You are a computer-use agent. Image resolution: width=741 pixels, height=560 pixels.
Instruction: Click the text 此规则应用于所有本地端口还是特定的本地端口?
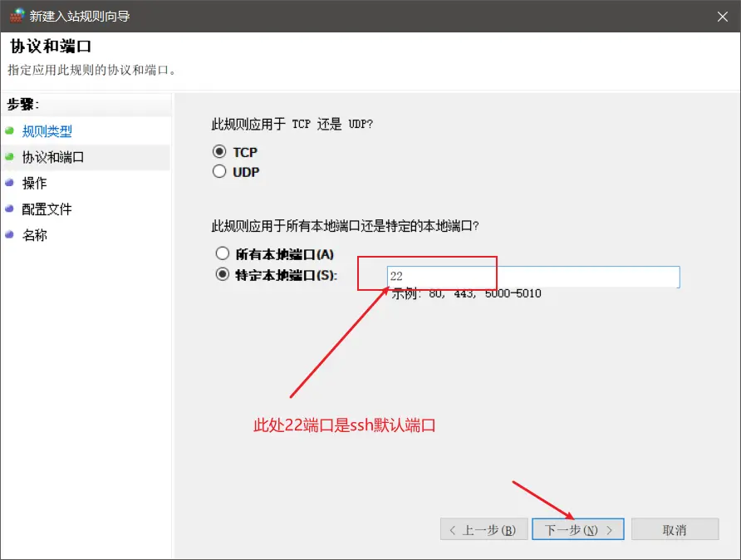click(345, 226)
